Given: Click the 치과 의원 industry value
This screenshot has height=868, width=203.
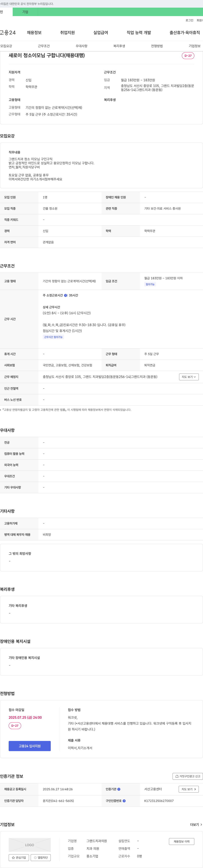Looking at the screenshot, I should tap(93, 849).
